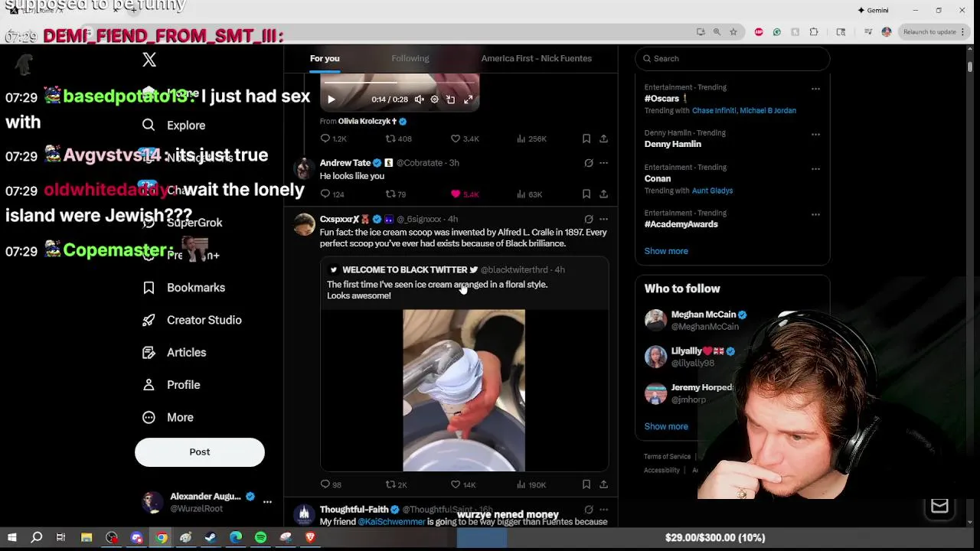Image resolution: width=980 pixels, height=551 pixels.
Task: View analytics for Andrew Tate's post (63K)
Action: point(529,194)
